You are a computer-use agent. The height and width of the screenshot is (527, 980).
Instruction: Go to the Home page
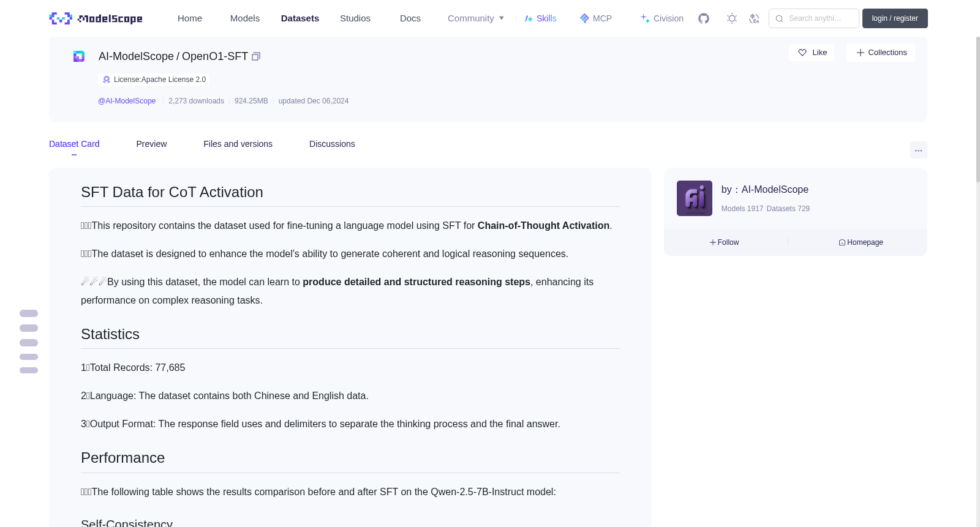point(190,18)
